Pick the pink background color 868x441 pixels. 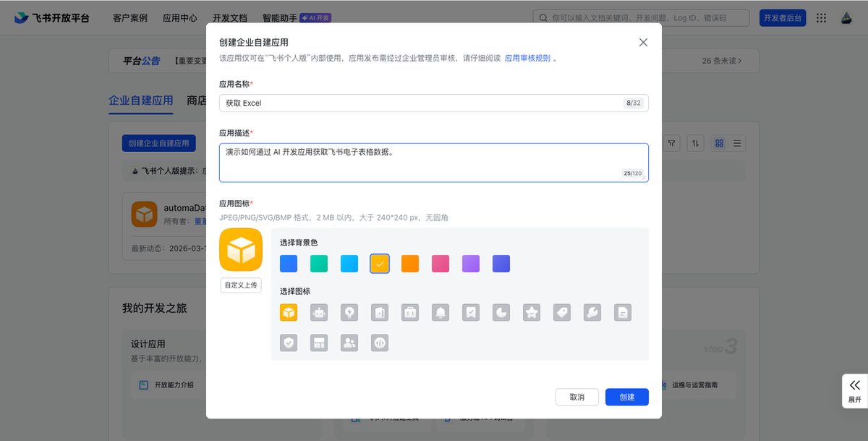pos(441,264)
